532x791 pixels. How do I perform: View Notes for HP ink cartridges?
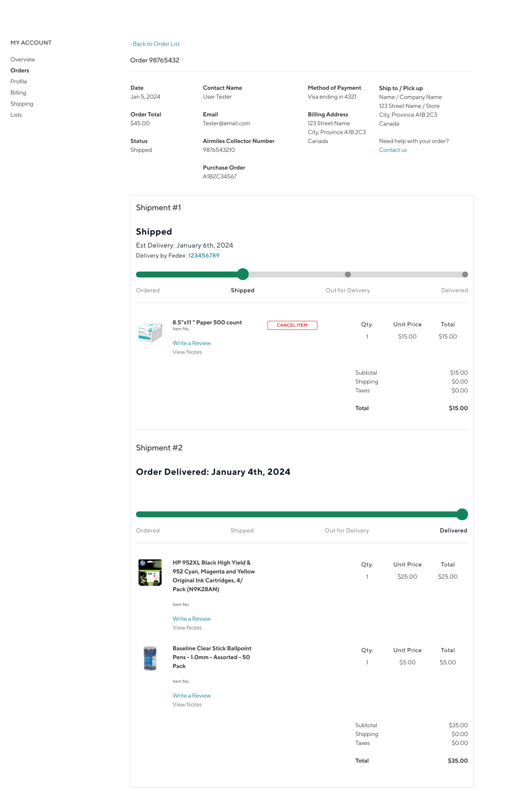(x=187, y=628)
